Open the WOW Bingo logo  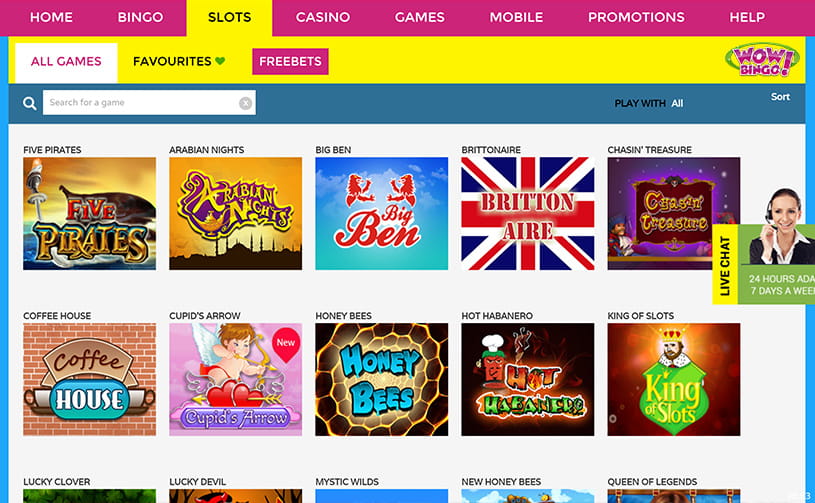tap(763, 60)
